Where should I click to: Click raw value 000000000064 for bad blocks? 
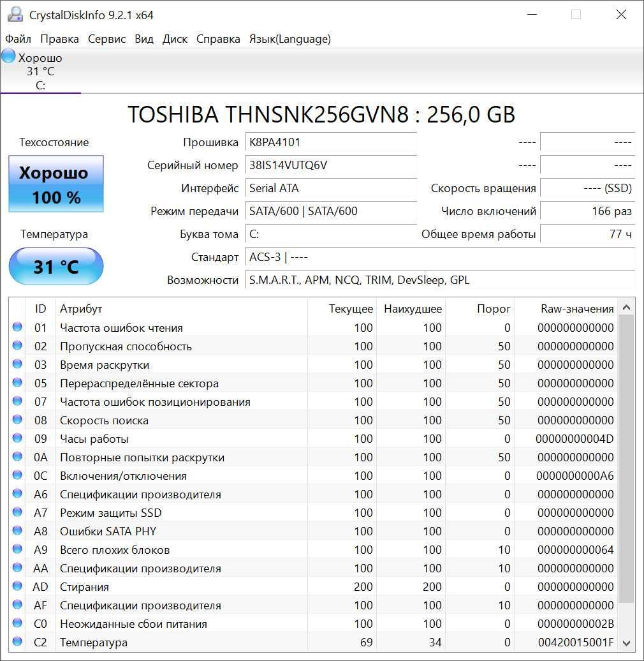click(575, 550)
